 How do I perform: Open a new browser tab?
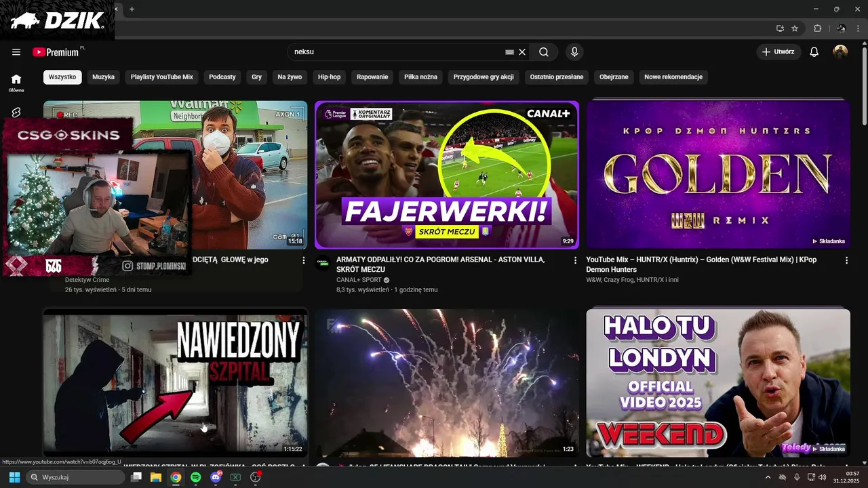point(132,9)
